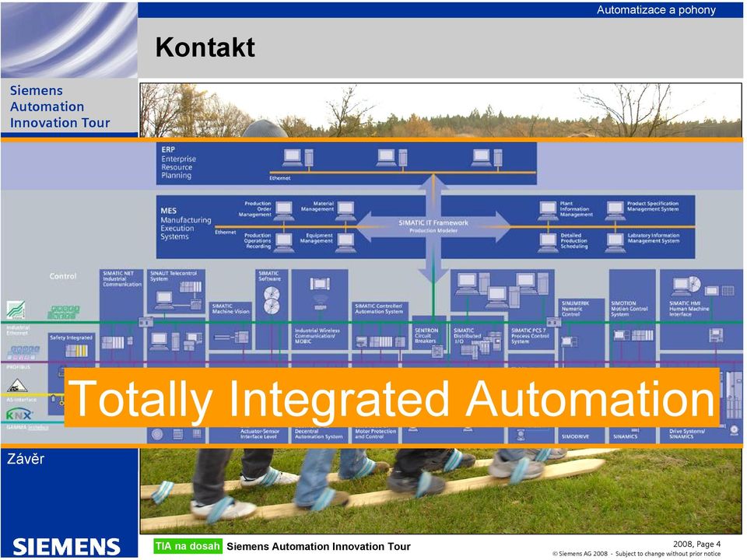
Task: Click the SIMATIC Distributed I/O hardware icon
Action: click(x=481, y=345)
